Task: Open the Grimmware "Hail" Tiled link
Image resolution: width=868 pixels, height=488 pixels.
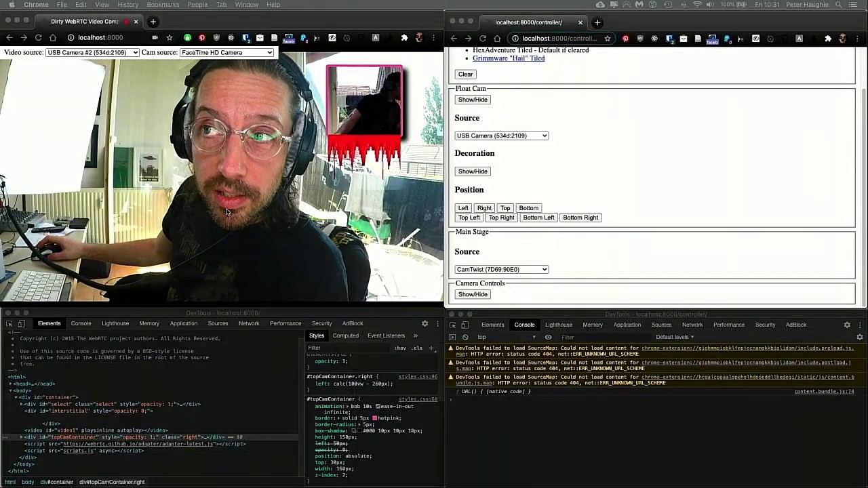Action: tap(509, 58)
